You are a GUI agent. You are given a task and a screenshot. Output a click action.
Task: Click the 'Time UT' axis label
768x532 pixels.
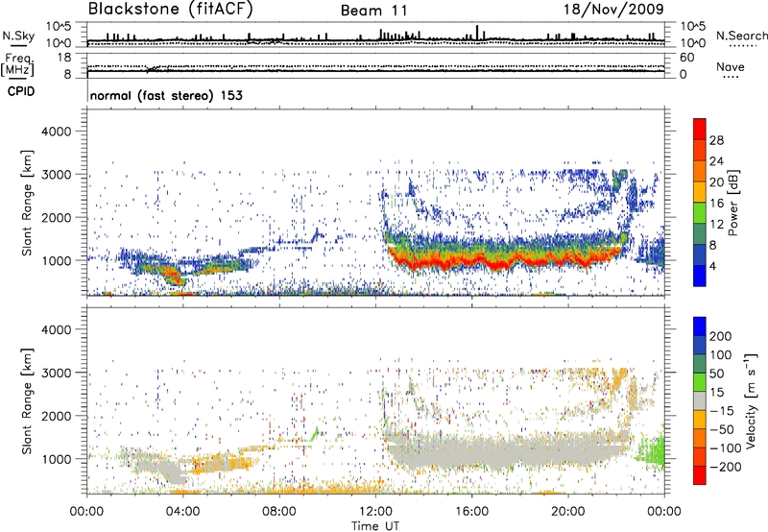(x=375, y=526)
